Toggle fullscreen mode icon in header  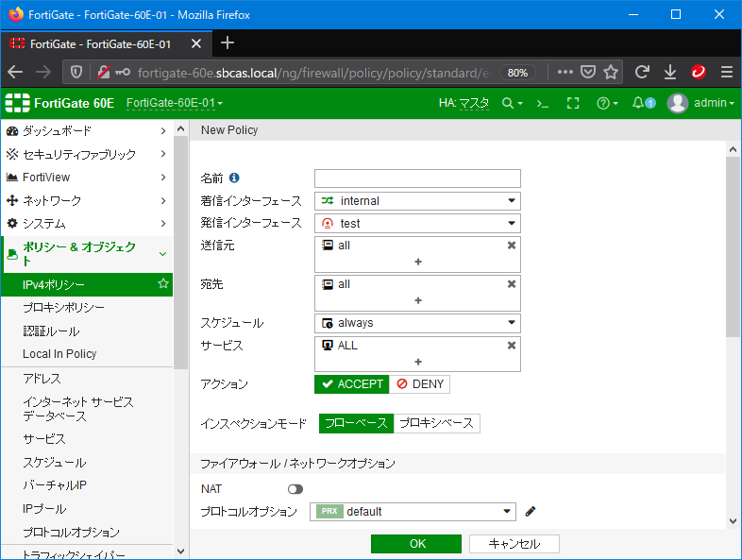point(573,103)
